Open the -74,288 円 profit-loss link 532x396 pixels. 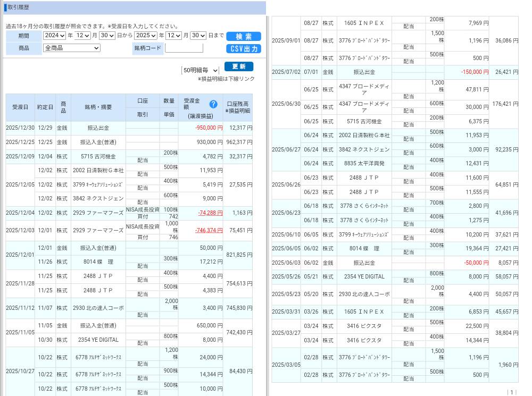click(210, 213)
